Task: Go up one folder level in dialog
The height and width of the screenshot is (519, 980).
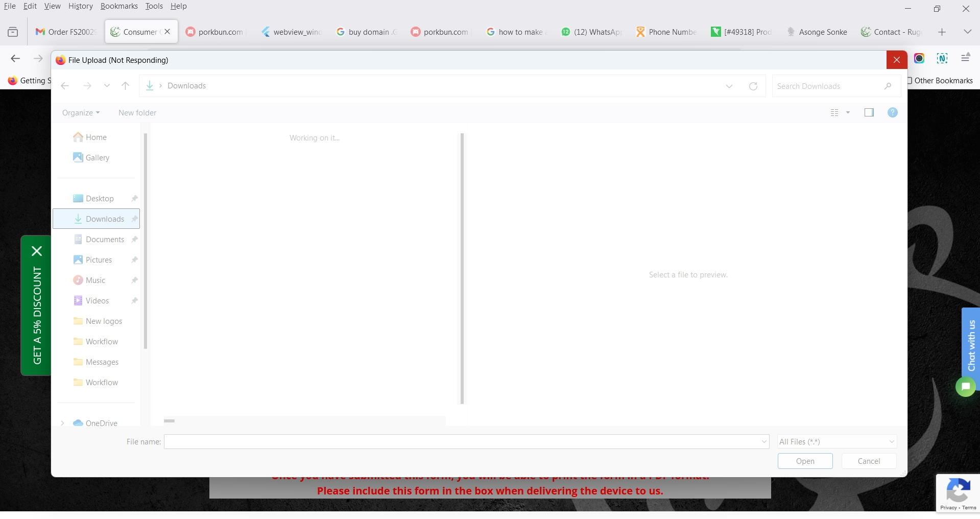Action: tap(126, 86)
